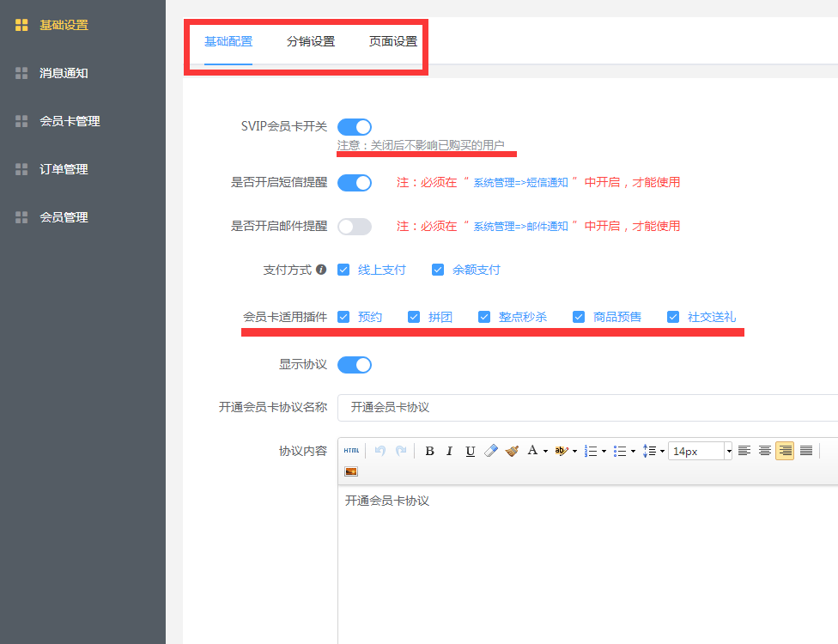The height and width of the screenshot is (644, 838).
Task: Open bullet list style dropdown arrow
Action: tap(633, 451)
